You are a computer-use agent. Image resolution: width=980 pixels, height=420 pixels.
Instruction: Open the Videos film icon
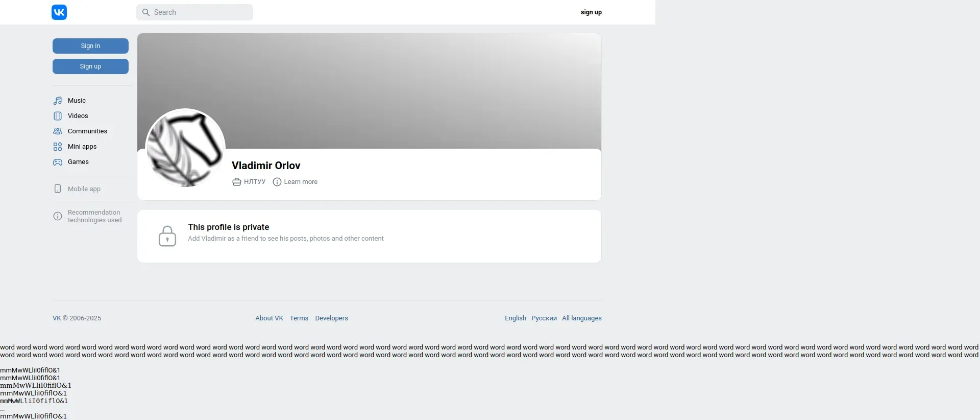pyautogui.click(x=58, y=116)
